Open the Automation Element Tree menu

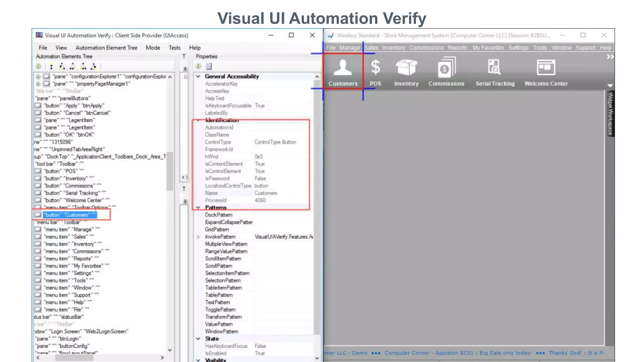106,48
